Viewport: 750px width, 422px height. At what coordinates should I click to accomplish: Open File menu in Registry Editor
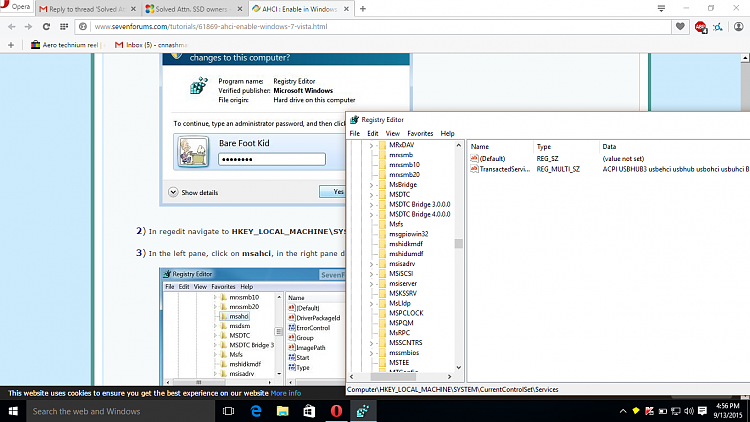pos(354,133)
